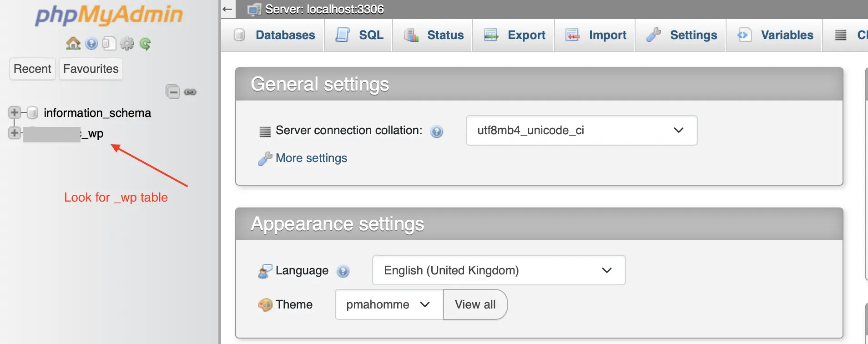The width and height of the screenshot is (868, 344).
Task: Select the information_schema database
Action: (x=97, y=113)
